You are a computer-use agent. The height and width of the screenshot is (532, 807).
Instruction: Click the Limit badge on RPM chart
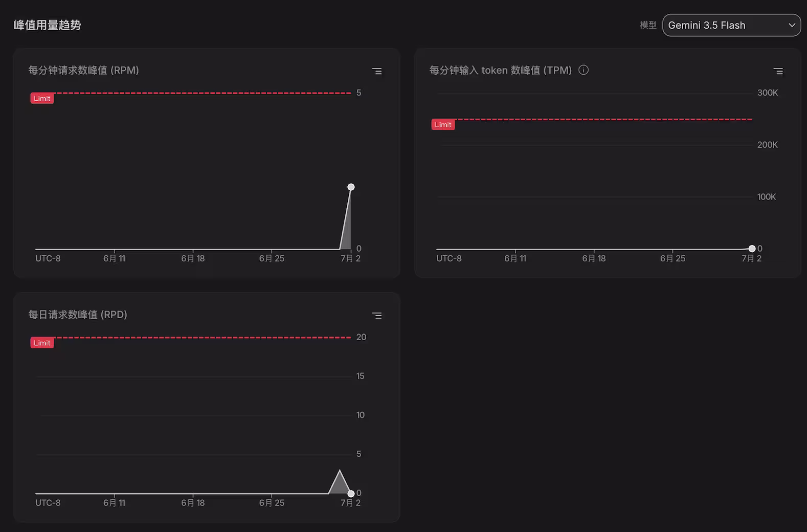[x=42, y=98]
